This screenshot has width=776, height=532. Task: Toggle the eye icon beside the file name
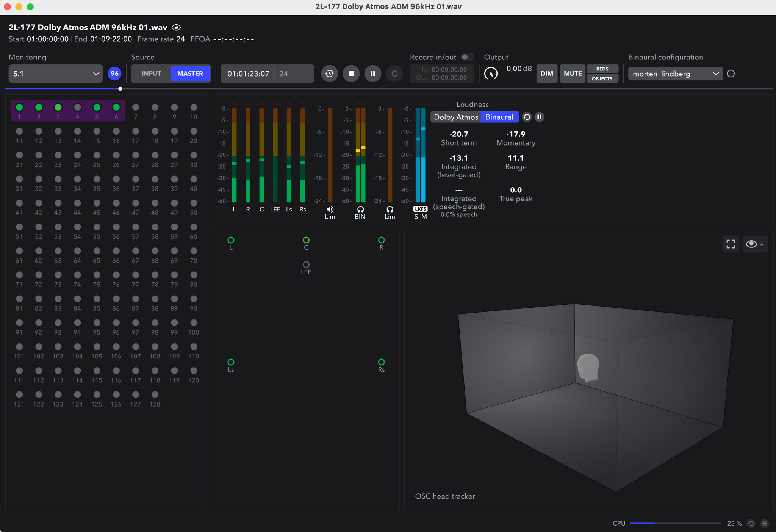(176, 27)
